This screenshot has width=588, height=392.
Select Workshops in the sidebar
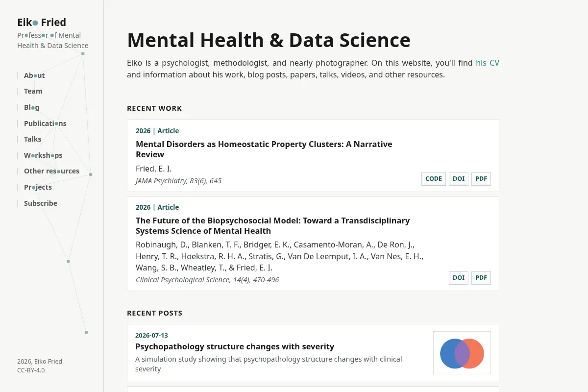coord(43,155)
